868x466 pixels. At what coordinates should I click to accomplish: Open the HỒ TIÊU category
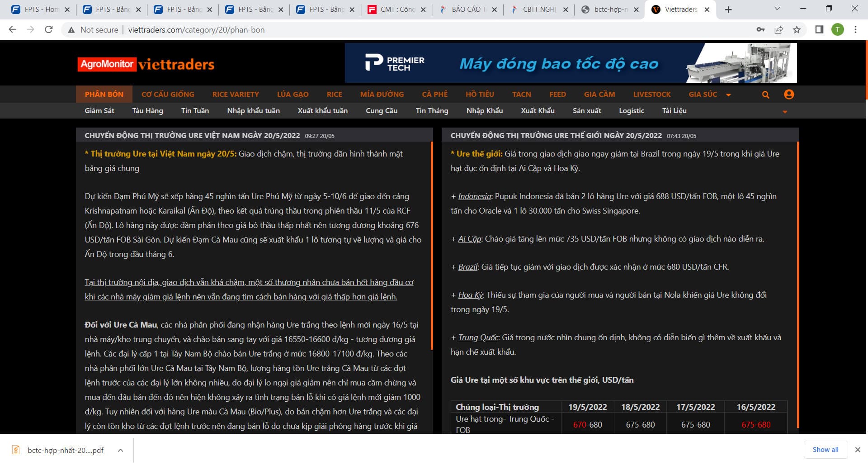480,94
